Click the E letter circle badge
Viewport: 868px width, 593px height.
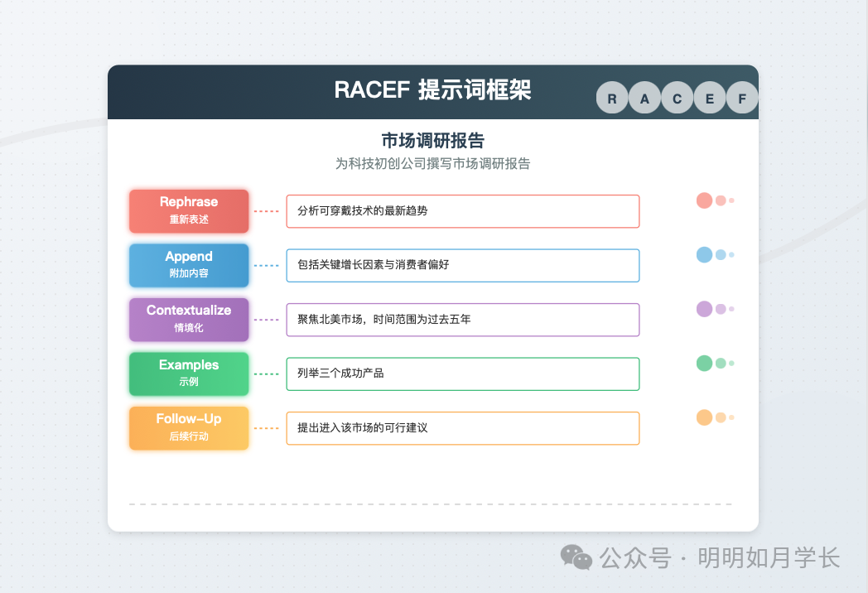[x=710, y=98]
